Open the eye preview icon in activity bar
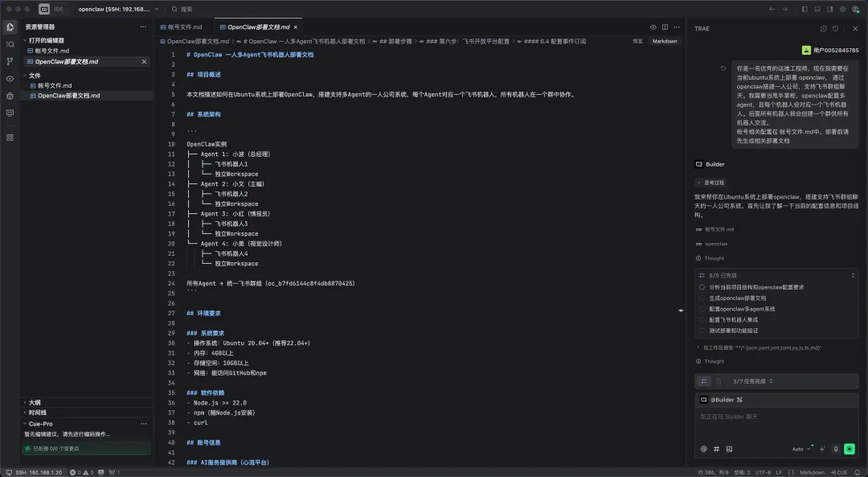The height and width of the screenshot is (477, 868). [10, 79]
